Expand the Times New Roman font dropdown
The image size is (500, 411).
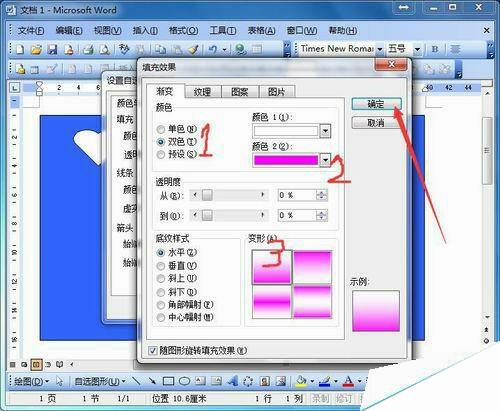coord(379,49)
